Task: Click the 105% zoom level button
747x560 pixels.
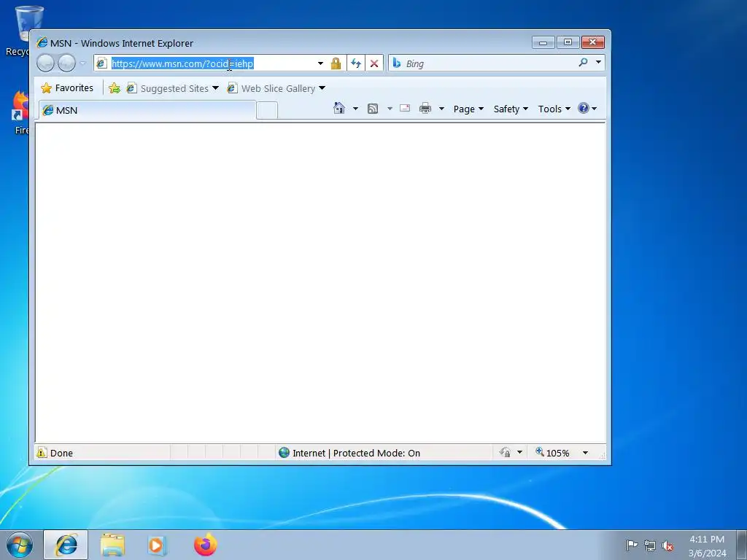Action: click(x=553, y=452)
